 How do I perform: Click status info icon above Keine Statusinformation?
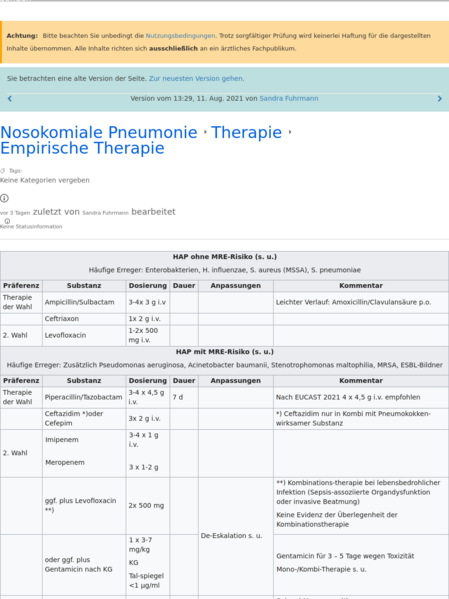(x=7, y=221)
